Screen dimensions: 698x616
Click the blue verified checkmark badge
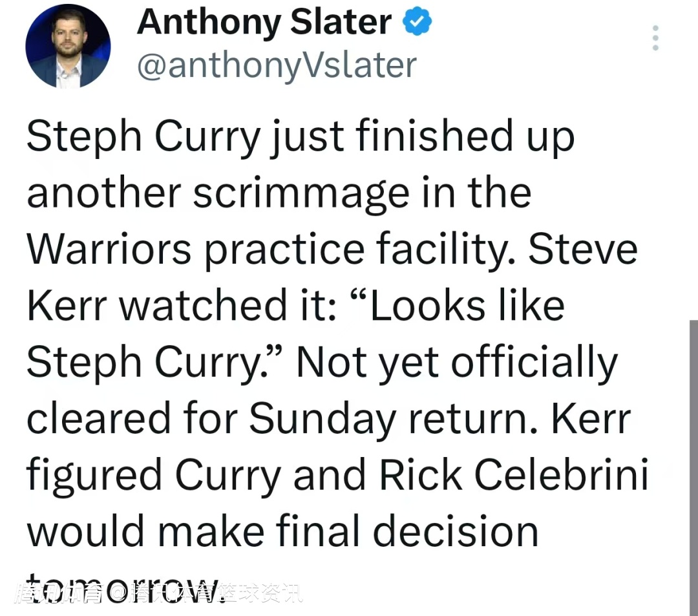(418, 23)
